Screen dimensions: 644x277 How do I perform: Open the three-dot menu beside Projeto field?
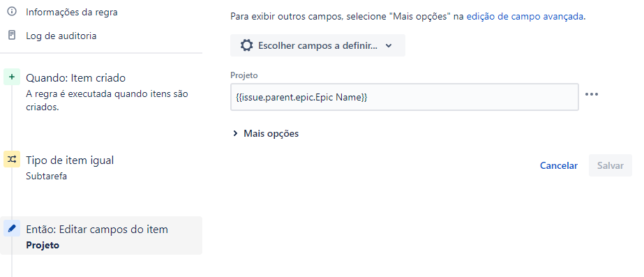(592, 94)
